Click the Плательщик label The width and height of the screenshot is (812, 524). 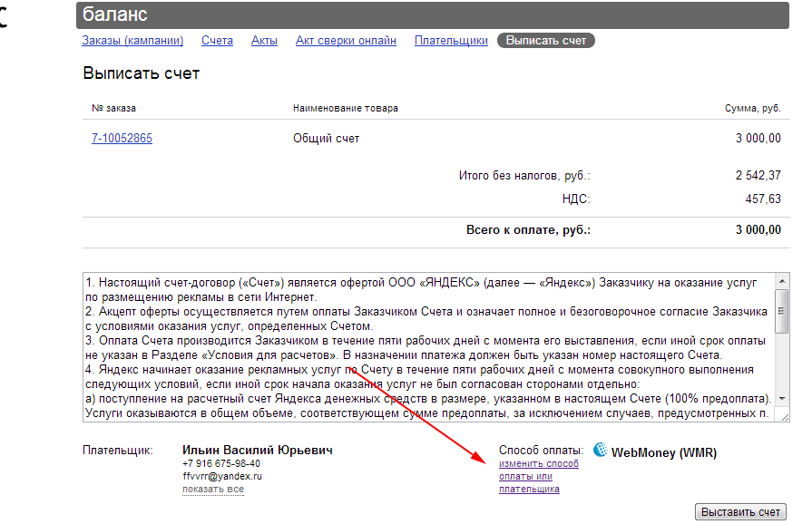click(118, 450)
